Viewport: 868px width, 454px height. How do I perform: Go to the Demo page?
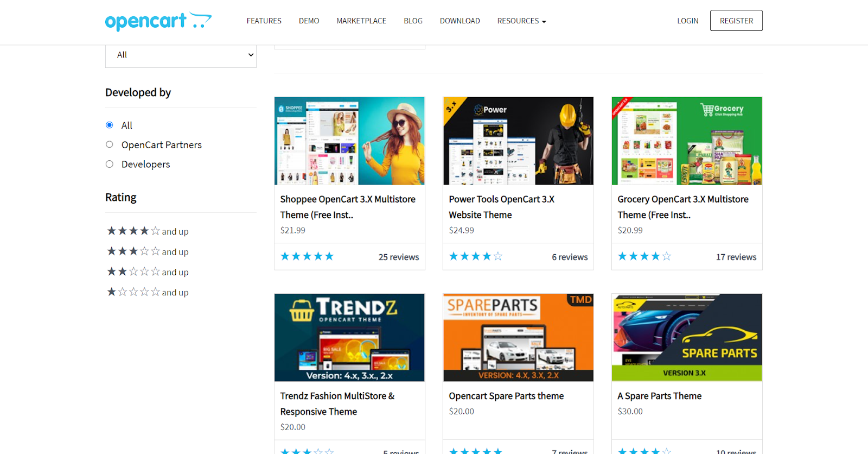[x=309, y=21]
